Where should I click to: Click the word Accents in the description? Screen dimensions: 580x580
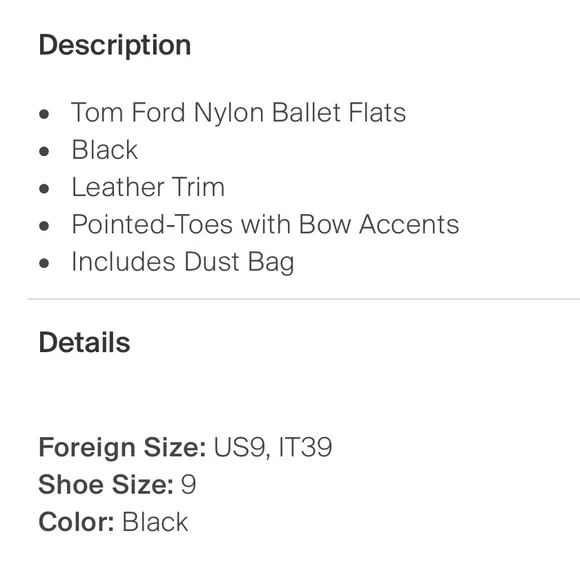click(409, 224)
